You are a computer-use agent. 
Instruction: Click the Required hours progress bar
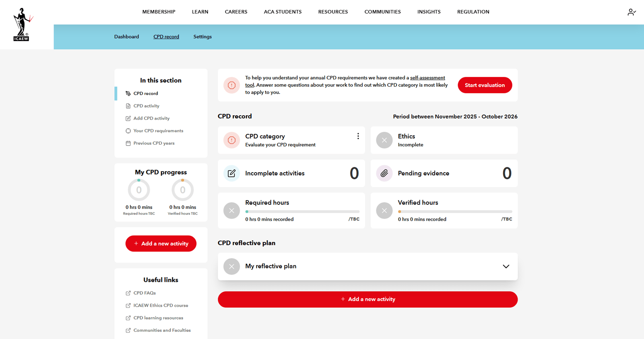(302, 212)
